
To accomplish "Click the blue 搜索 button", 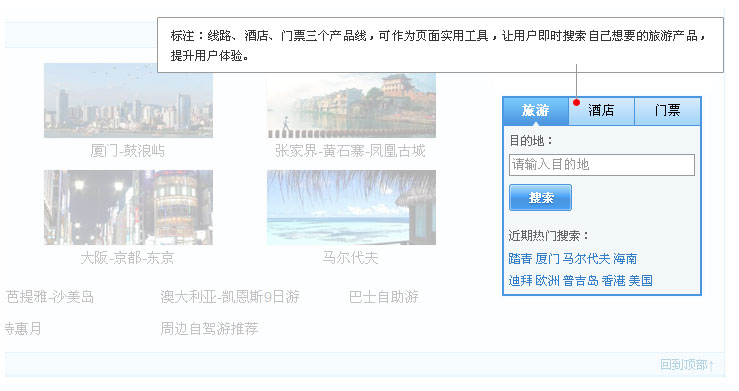I will (x=541, y=197).
